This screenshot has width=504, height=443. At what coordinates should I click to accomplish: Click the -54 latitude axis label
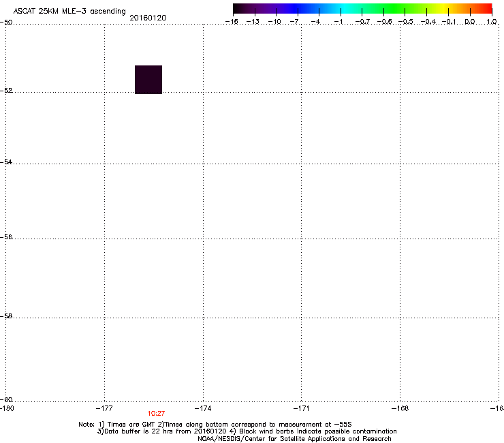tap(6, 162)
